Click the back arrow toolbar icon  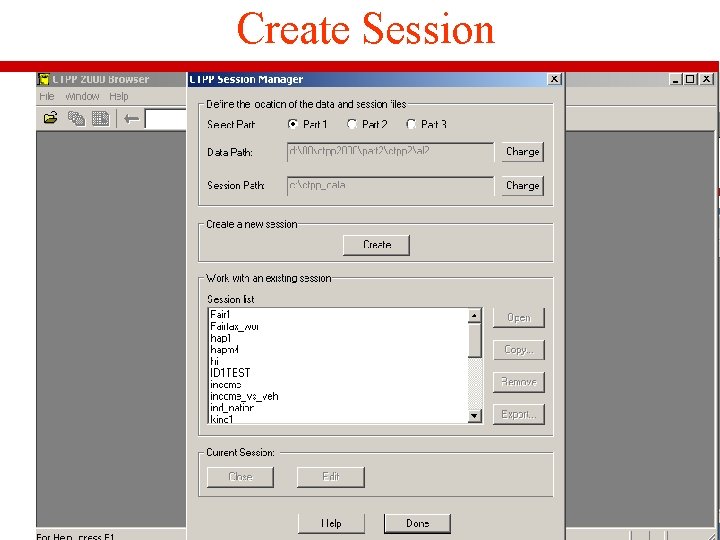click(x=131, y=119)
